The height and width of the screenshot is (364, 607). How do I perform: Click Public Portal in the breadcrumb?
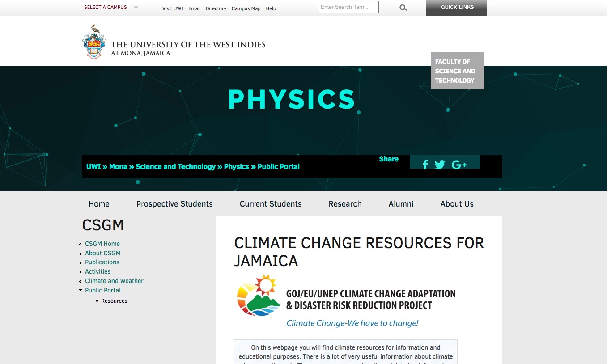point(279,166)
